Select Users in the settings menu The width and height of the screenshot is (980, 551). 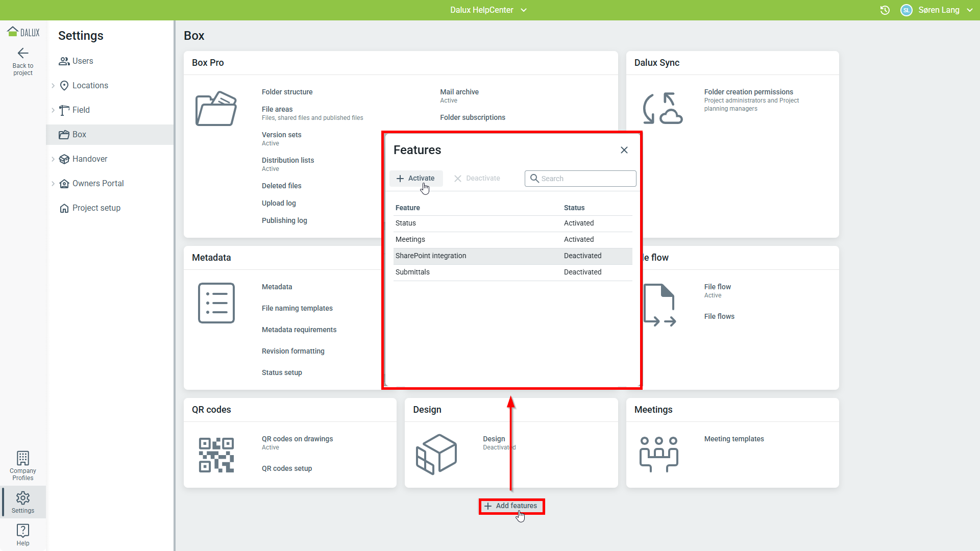tap(83, 61)
